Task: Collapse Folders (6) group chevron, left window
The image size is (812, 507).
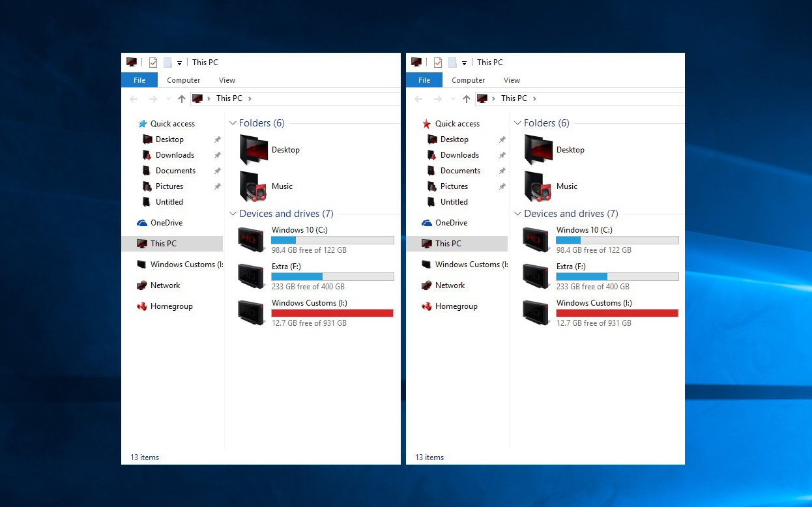Action: (233, 123)
